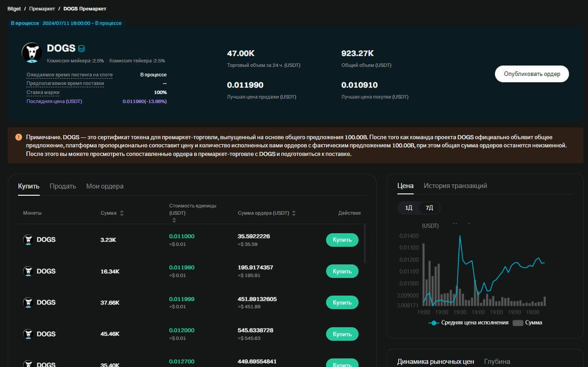Toggle the Сумма legend color box
Screen dimensions: 588x367
click(x=518, y=323)
